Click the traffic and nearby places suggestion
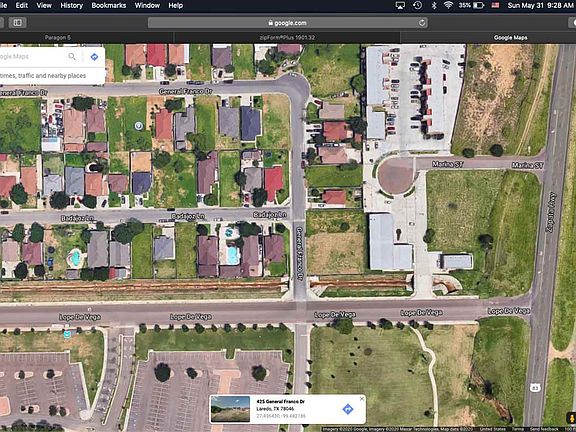 43,76
